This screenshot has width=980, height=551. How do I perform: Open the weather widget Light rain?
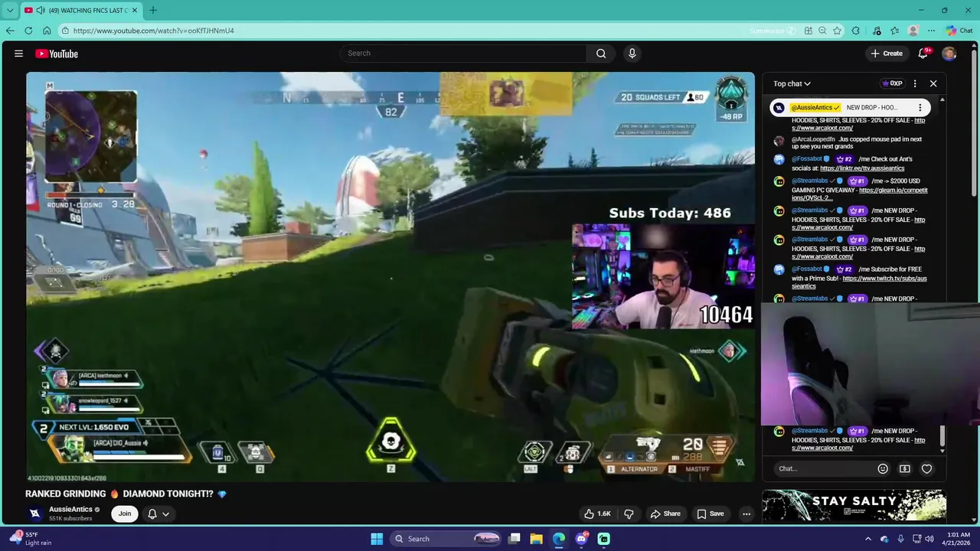point(29,539)
